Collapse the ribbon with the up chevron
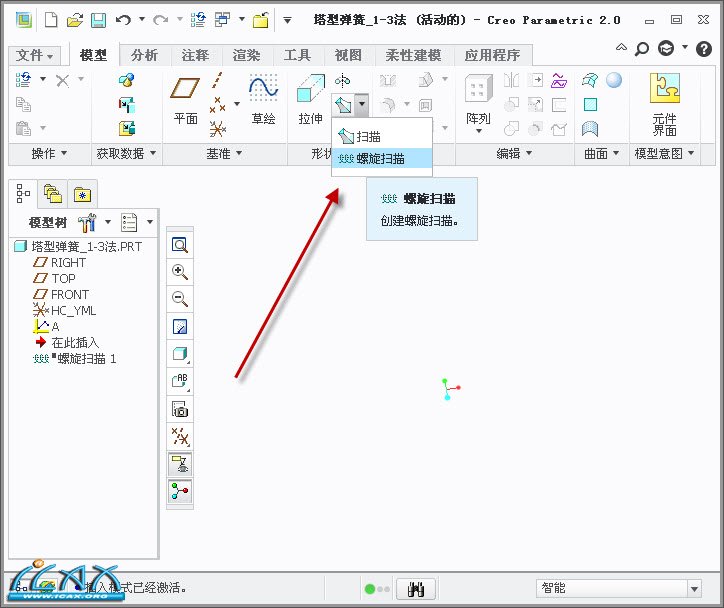The height and width of the screenshot is (608, 724). coord(621,47)
